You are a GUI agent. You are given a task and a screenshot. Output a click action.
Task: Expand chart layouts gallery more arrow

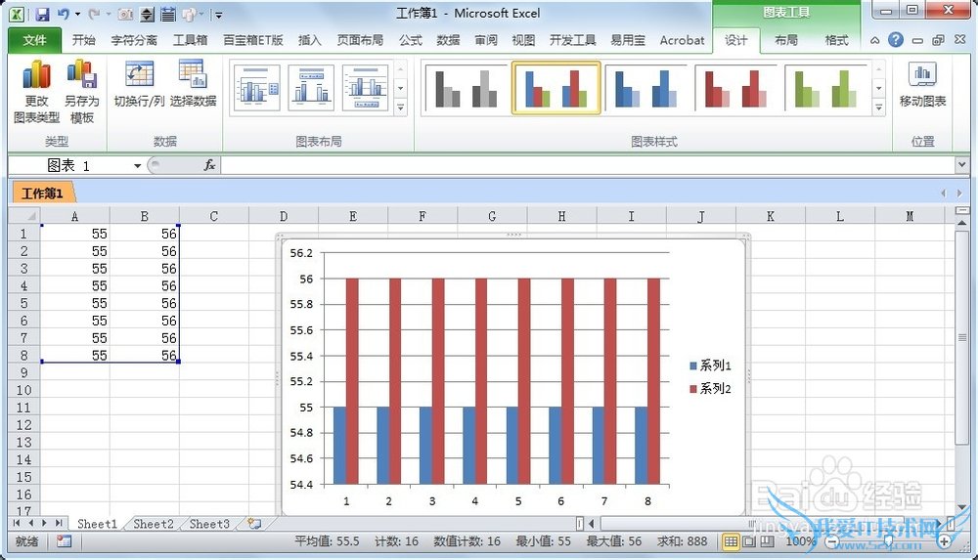click(x=400, y=108)
